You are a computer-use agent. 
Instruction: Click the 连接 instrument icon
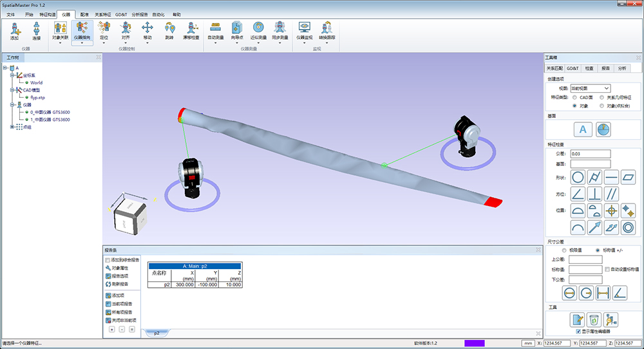[37, 30]
